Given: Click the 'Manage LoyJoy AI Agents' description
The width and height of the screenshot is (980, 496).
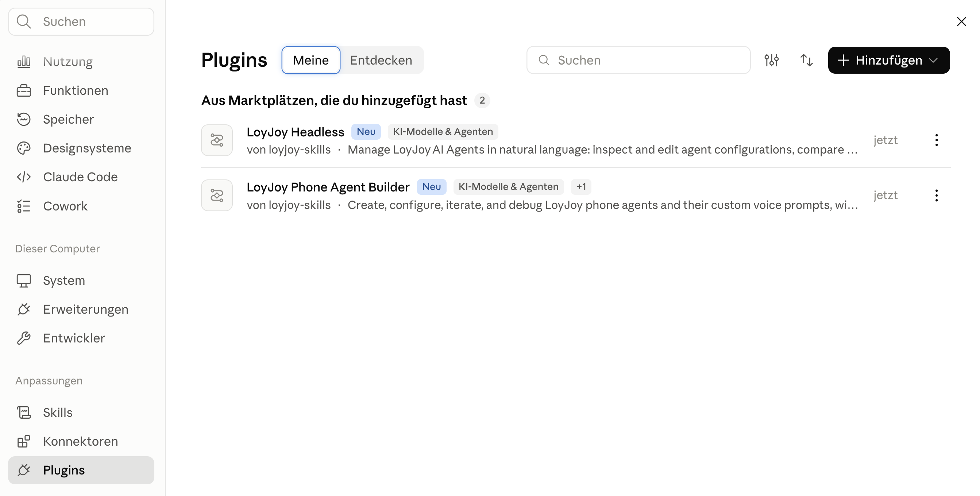Looking at the screenshot, I should point(603,150).
